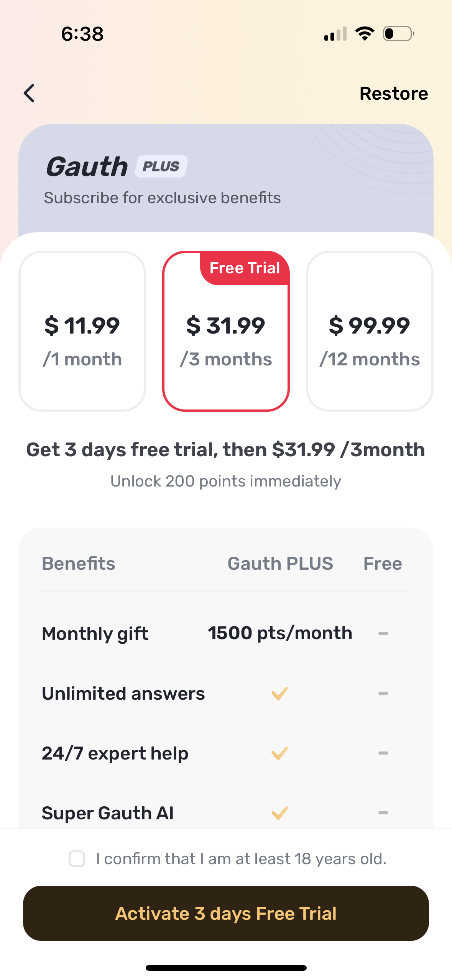Tap the back arrow icon

coord(29,93)
